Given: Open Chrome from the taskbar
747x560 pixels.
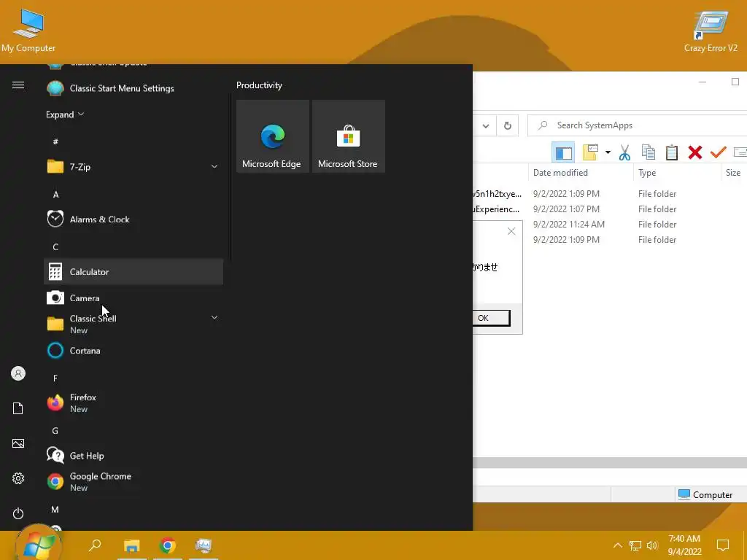Looking at the screenshot, I should pos(168,545).
